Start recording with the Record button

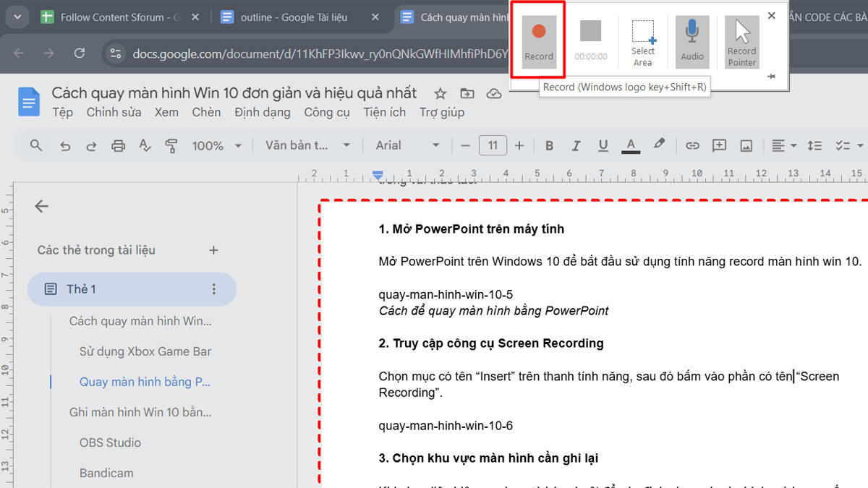point(538,42)
